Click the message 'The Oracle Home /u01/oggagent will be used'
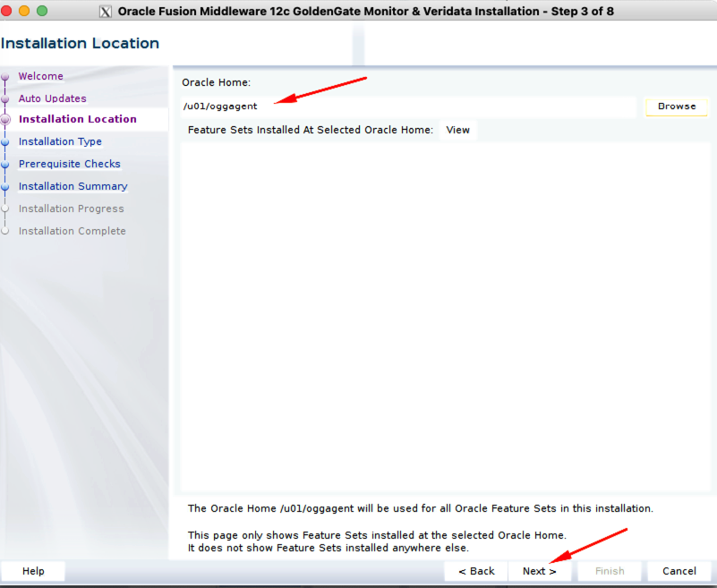The image size is (717, 588). pos(420,508)
